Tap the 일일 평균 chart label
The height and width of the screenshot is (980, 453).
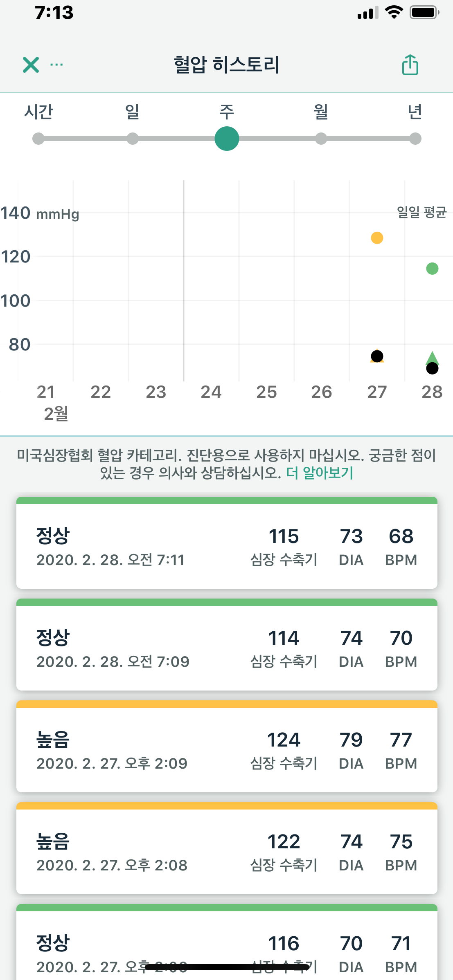point(421,212)
